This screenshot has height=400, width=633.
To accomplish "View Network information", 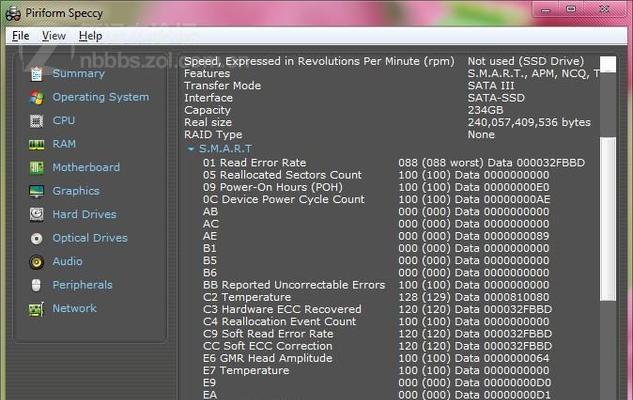I will coord(75,308).
